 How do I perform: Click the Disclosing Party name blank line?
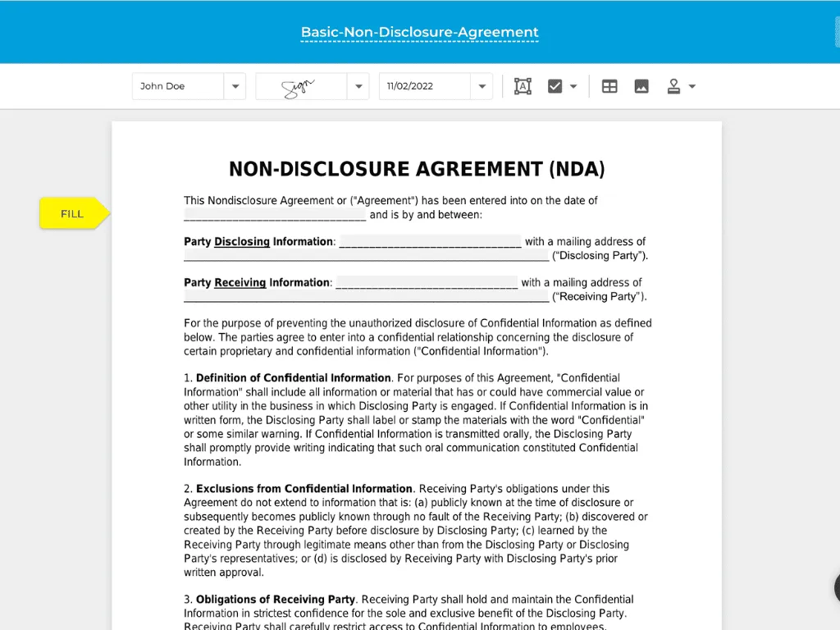(x=431, y=240)
